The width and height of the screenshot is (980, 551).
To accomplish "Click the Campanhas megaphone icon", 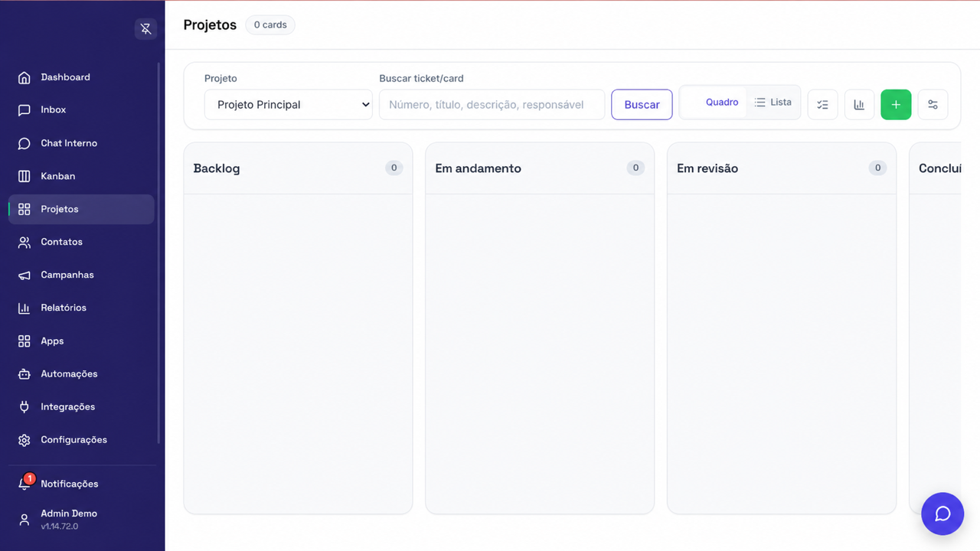I will [24, 275].
